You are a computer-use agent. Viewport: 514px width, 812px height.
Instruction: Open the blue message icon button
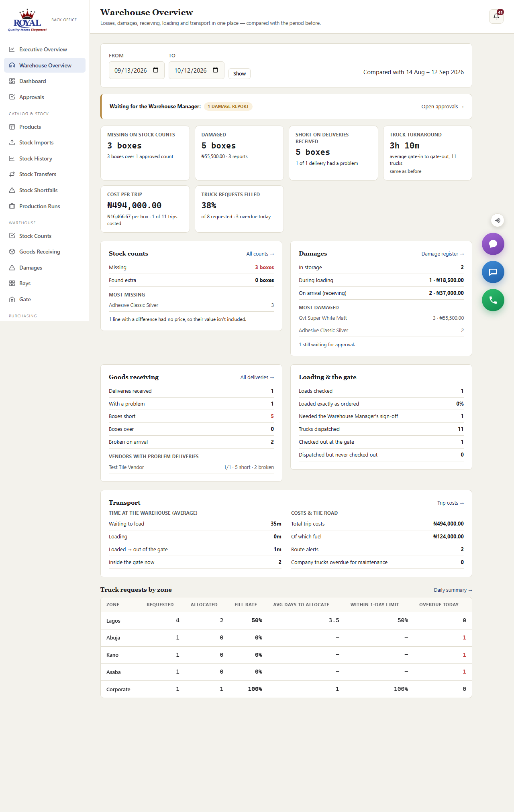click(x=493, y=272)
